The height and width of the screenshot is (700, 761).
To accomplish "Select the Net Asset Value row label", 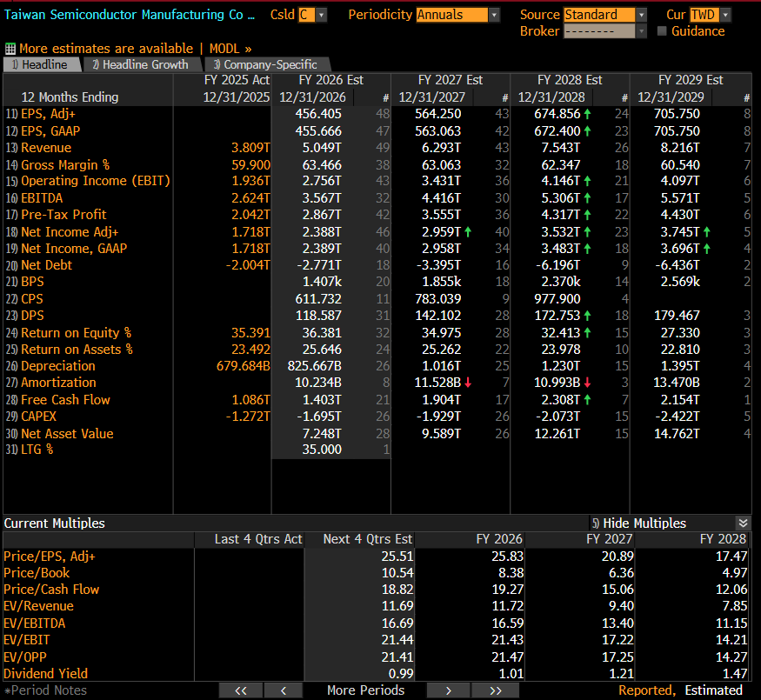I will pyautogui.click(x=67, y=434).
